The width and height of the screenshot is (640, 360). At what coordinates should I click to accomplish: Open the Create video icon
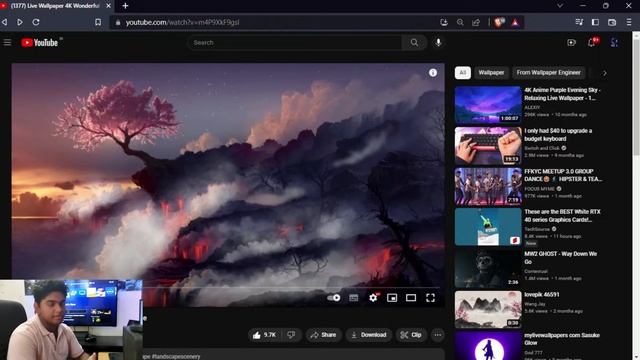click(x=571, y=42)
